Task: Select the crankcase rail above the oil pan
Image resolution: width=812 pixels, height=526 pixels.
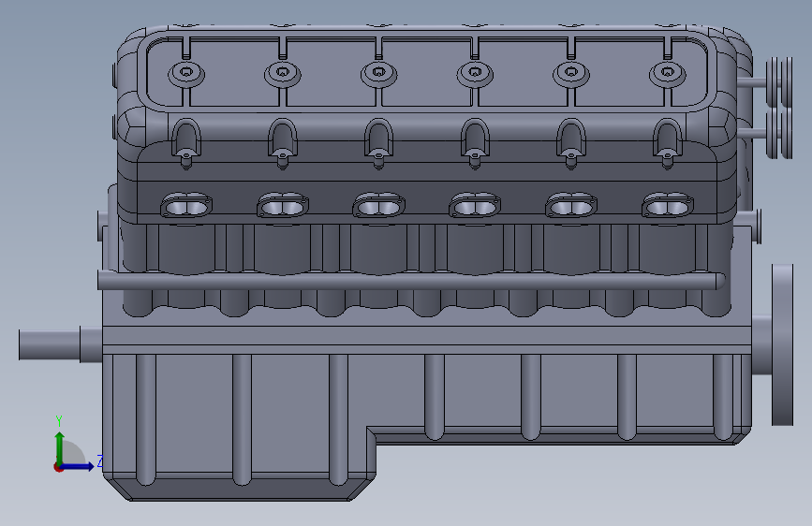Action: coord(427,340)
